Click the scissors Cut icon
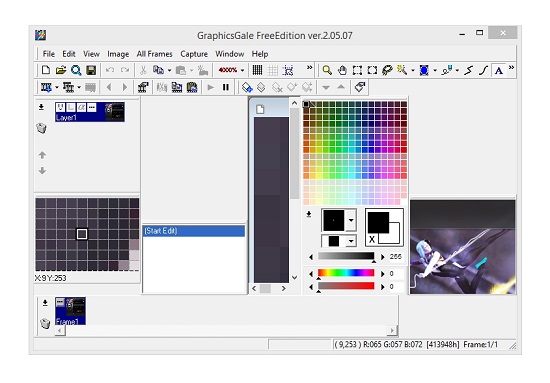The image size is (550, 383). (143, 70)
